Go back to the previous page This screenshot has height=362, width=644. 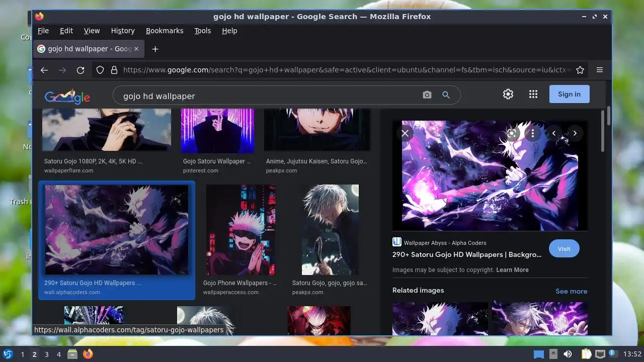[x=44, y=70]
